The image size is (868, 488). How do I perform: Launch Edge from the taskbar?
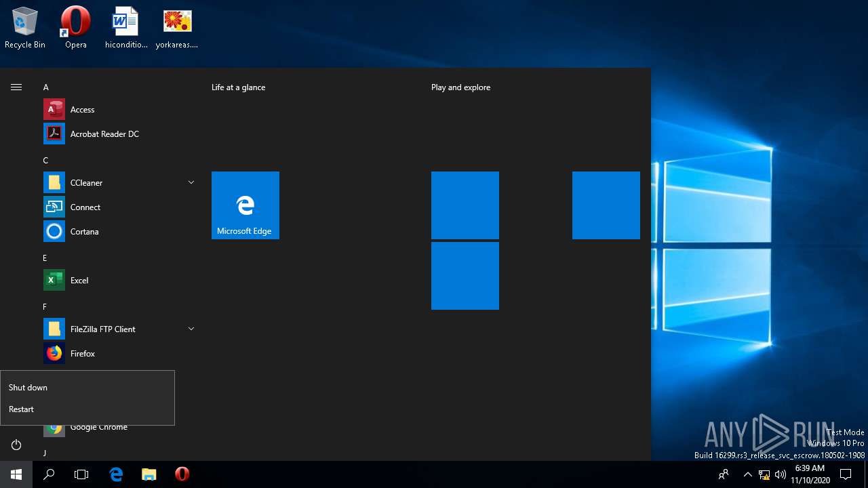point(117,474)
